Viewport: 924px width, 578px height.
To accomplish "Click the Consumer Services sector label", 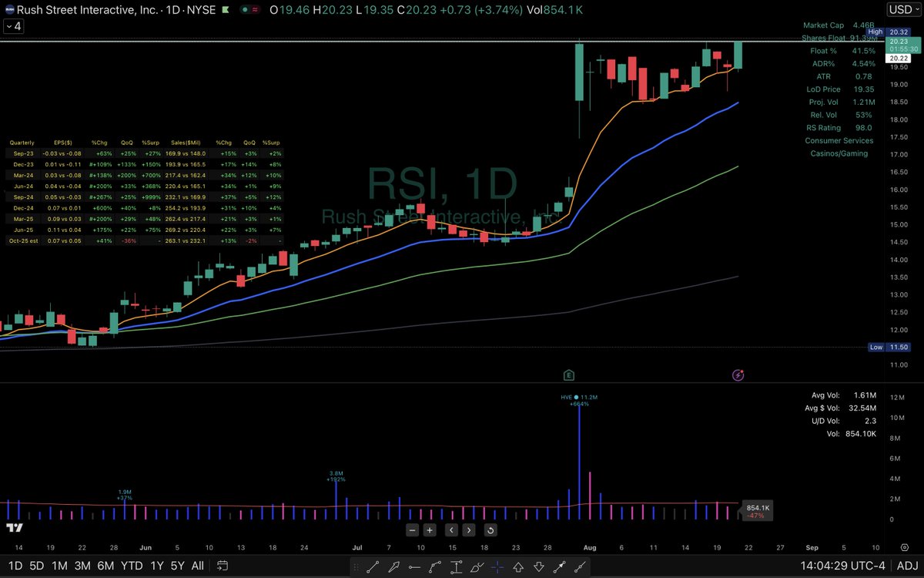I will [x=839, y=140].
